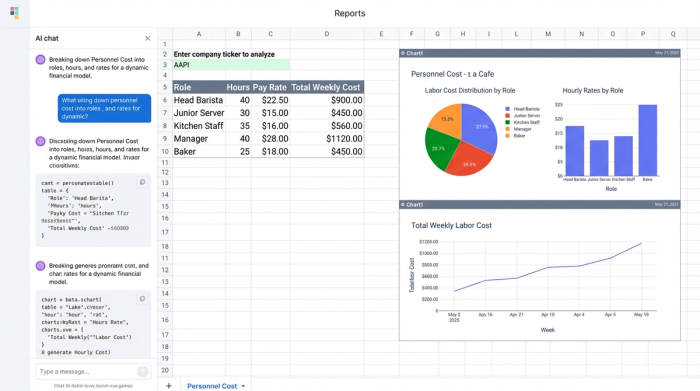Open Personnel Cost tab dropdown arrow
700x391 pixels.
[243, 386]
